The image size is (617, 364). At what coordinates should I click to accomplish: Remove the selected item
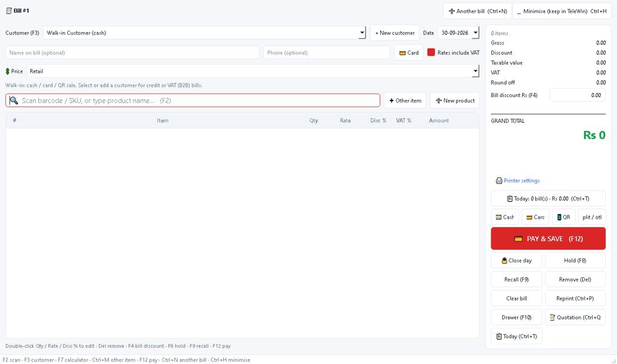coord(575,279)
